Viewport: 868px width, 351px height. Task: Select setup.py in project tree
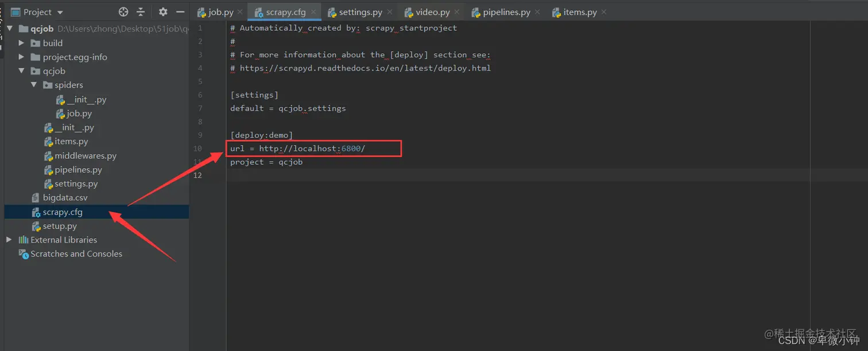(60, 226)
